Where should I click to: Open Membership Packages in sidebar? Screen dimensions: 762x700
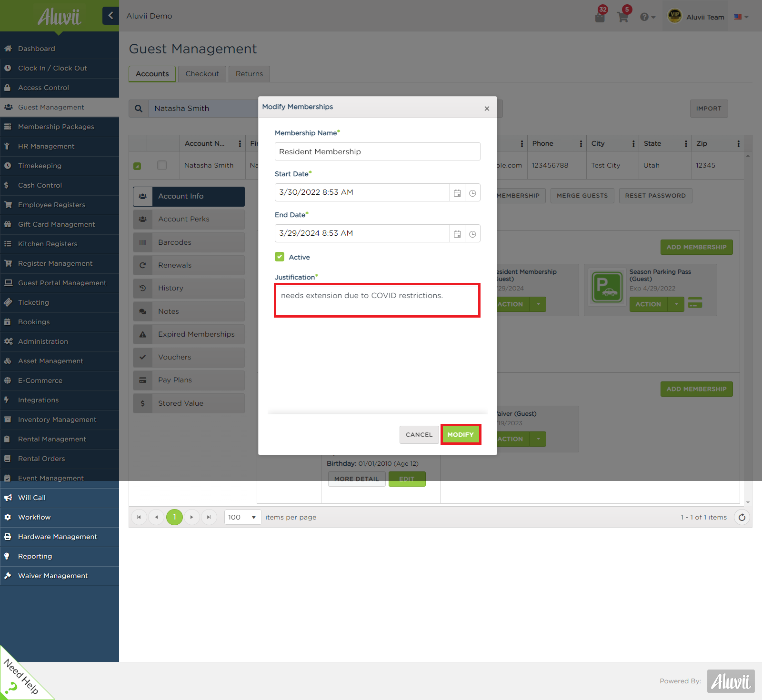pyautogui.click(x=60, y=127)
